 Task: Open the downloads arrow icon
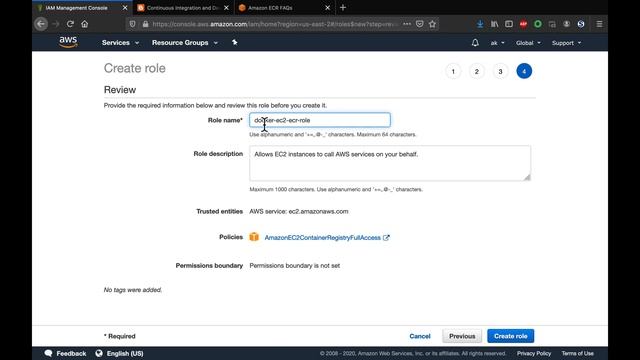pos(480,24)
